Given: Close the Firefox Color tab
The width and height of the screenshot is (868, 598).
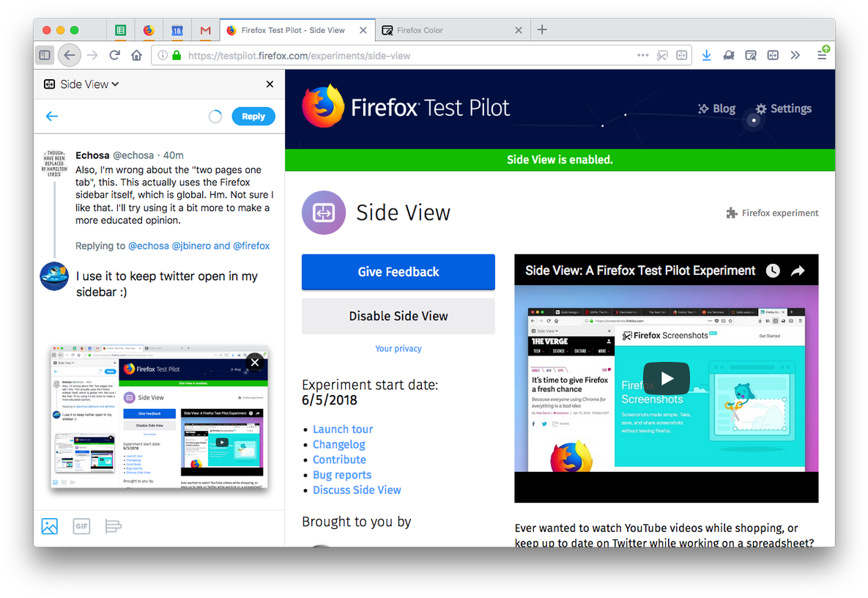Looking at the screenshot, I should pyautogui.click(x=519, y=31).
